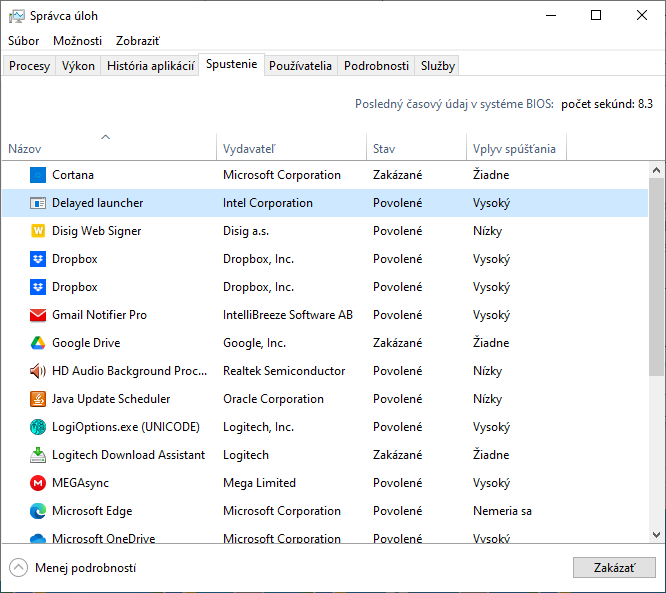The image size is (666, 593).
Task: Select the Logitech Download Assistant entry
Action: tap(128, 455)
